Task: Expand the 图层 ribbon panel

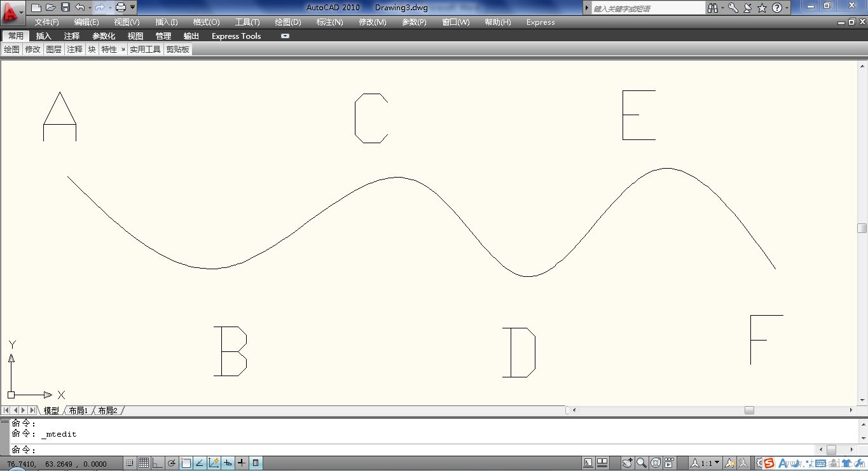Action: [54, 50]
